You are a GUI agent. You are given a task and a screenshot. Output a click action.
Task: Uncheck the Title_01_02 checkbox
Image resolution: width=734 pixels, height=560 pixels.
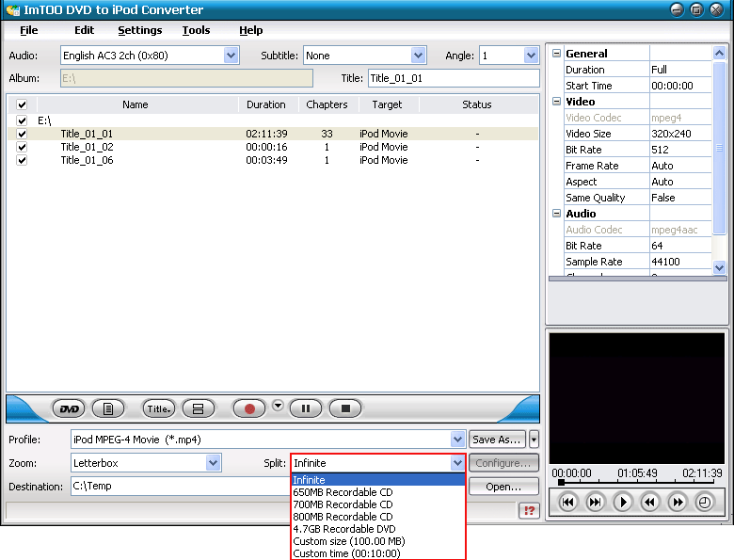coord(22,147)
